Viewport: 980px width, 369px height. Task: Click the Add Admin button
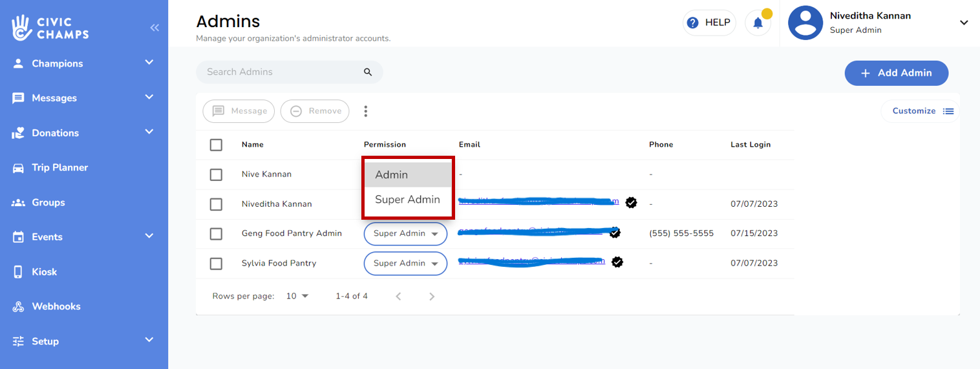896,73
